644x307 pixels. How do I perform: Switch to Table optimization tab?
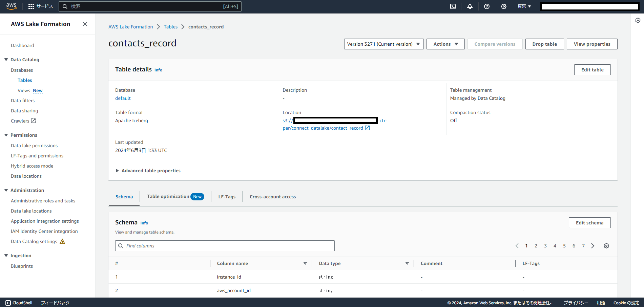point(175,197)
